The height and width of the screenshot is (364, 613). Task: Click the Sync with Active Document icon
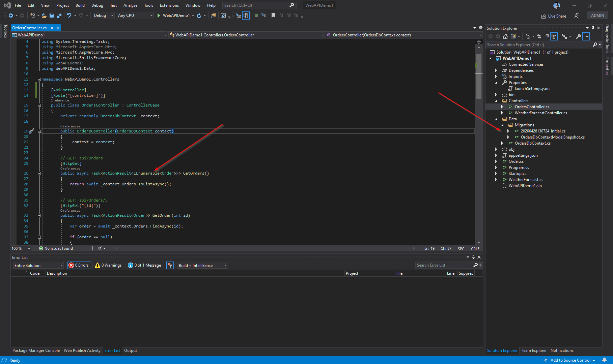pos(539,36)
